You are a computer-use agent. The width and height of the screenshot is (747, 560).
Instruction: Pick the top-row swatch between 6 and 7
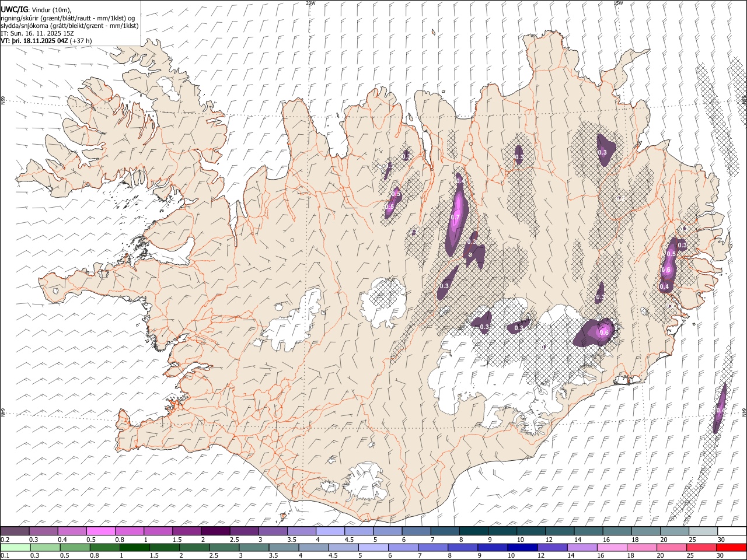pyautogui.click(x=416, y=531)
